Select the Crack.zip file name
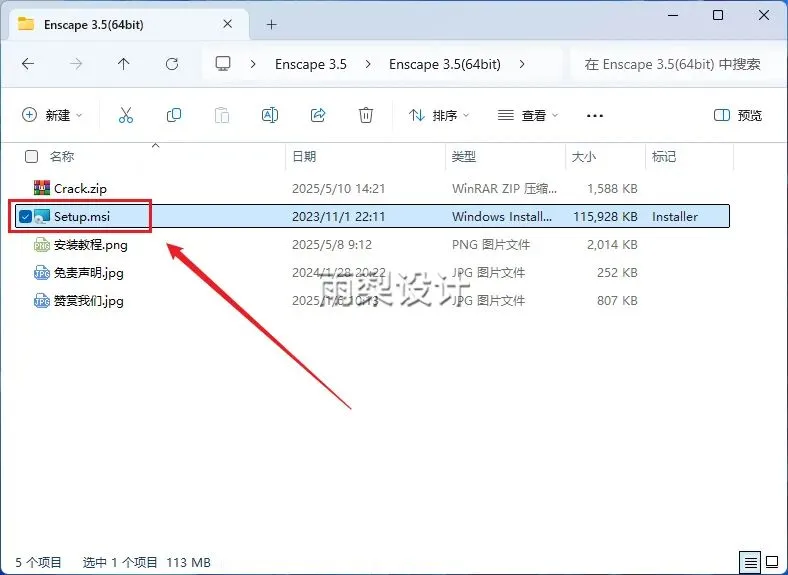 (x=80, y=188)
